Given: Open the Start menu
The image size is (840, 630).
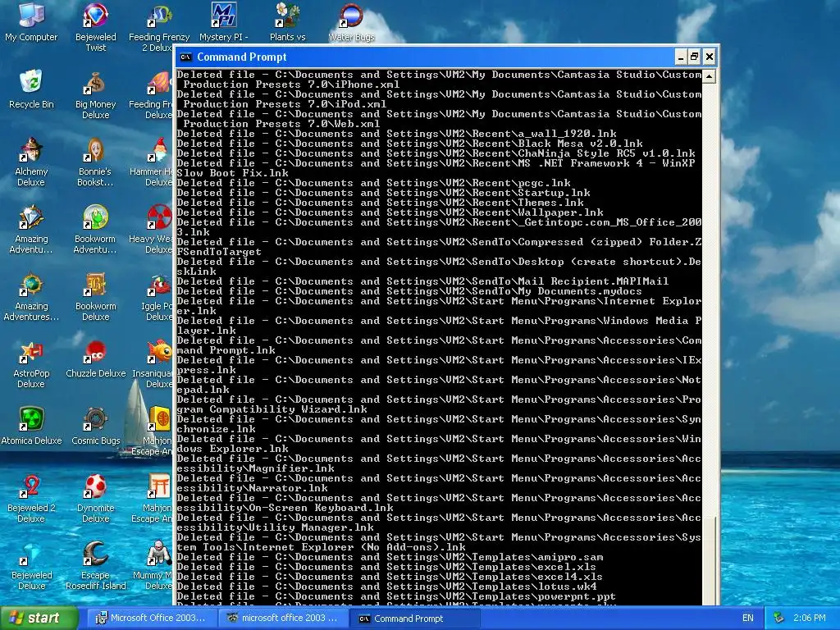Looking at the screenshot, I should pyautogui.click(x=39, y=618).
